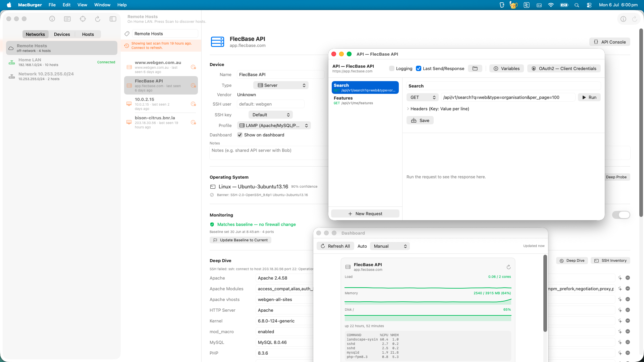Click Update Baseline to Current

point(240,240)
